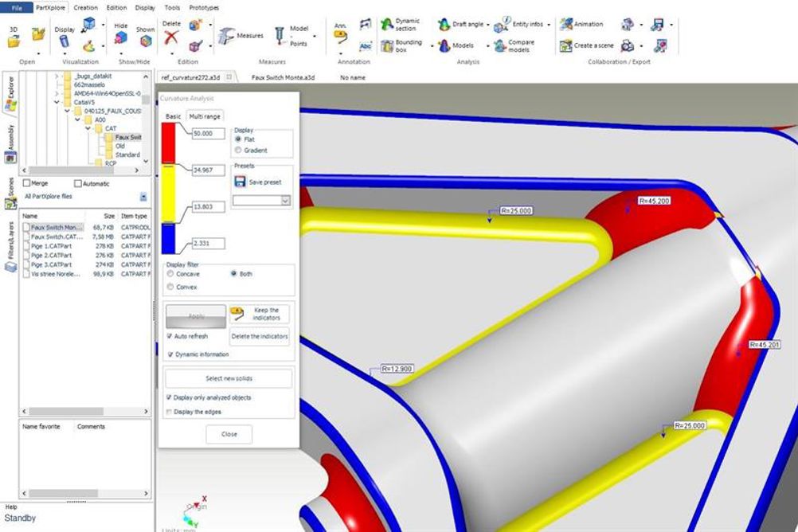Click the 50.000 range value field

(x=208, y=133)
